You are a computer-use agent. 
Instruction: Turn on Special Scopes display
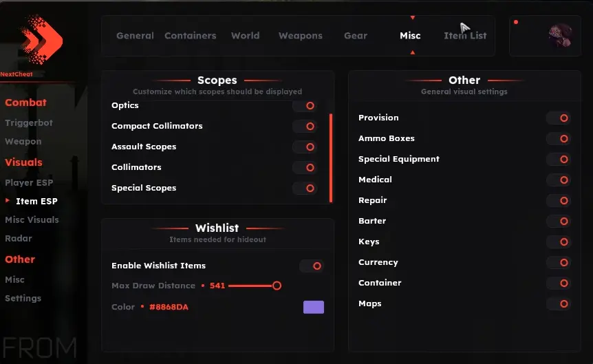[305, 188]
